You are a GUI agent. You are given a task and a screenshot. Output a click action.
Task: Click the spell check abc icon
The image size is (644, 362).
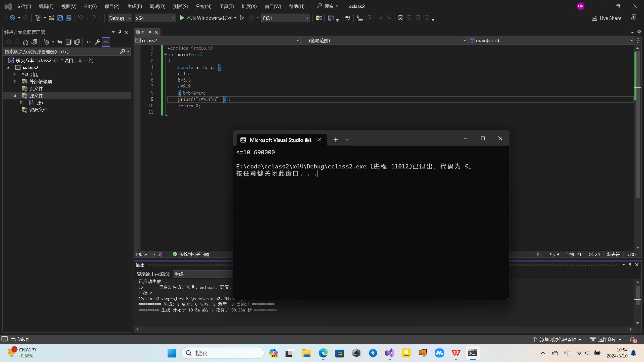348,18
